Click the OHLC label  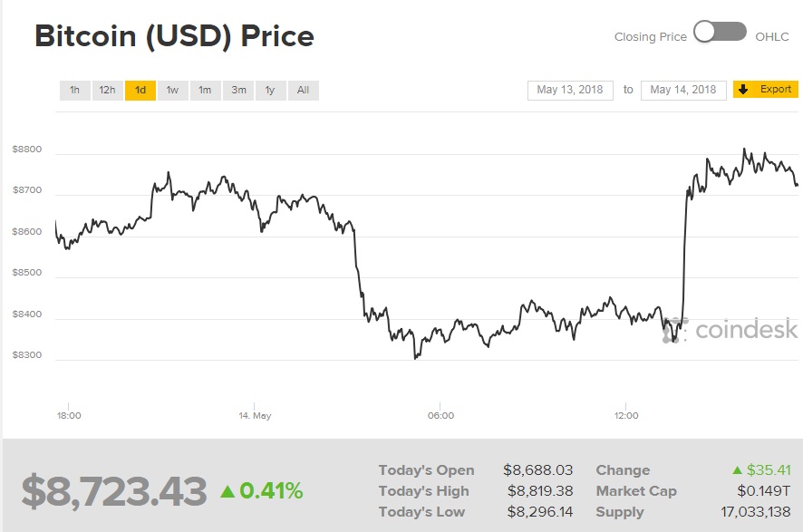[770, 36]
